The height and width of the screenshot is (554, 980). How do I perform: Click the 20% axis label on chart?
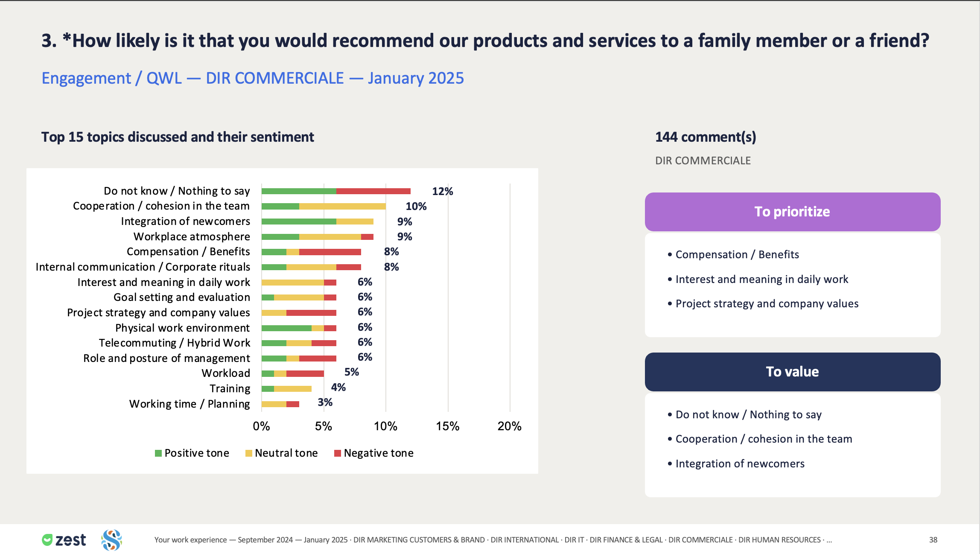tap(510, 426)
